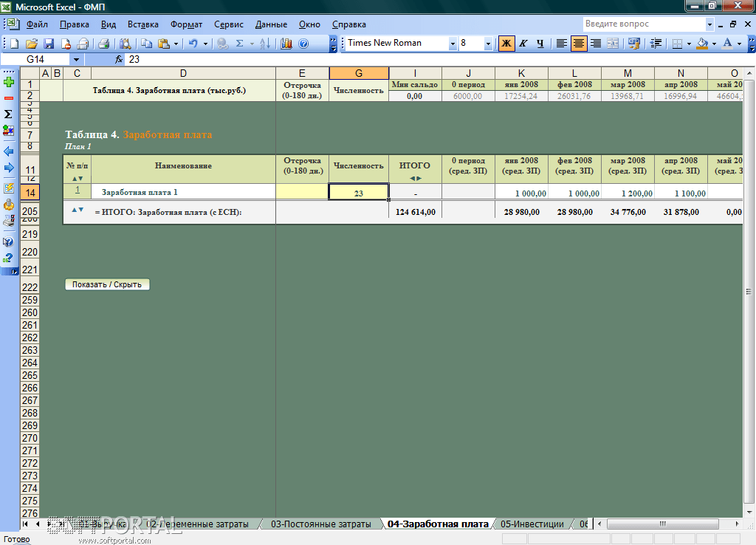
Task: Open fill color dropdown arrow
Action: click(714, 44)
